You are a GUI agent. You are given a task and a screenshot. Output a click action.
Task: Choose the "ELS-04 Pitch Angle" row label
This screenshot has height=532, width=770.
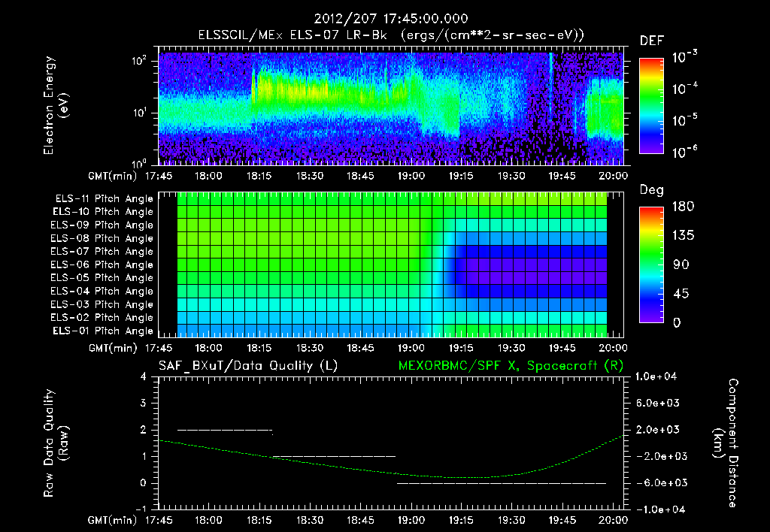pos(102,291)
